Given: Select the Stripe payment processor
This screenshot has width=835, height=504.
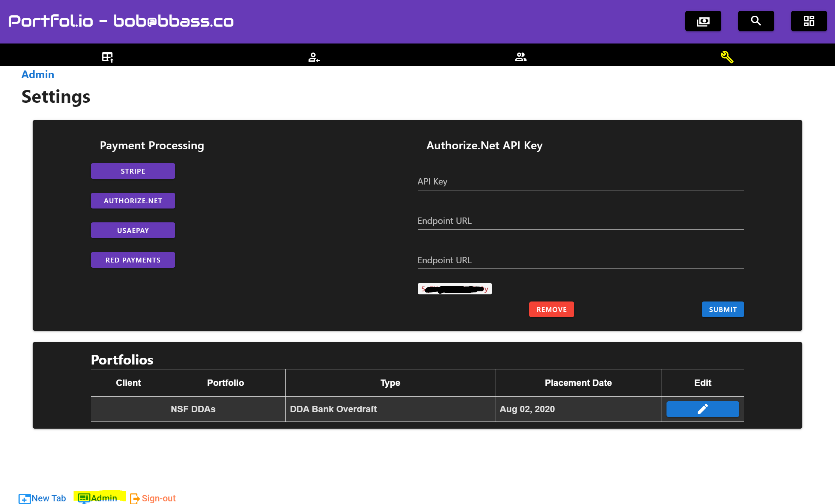Looking at the screenshot, I should 133,171.
